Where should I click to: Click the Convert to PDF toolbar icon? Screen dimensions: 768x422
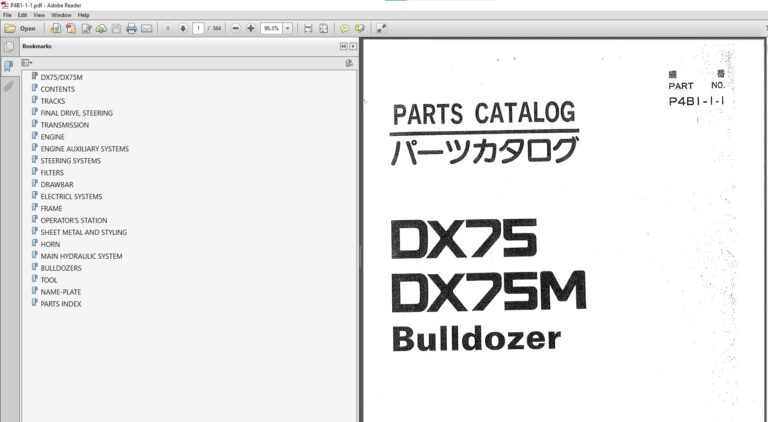55,28
